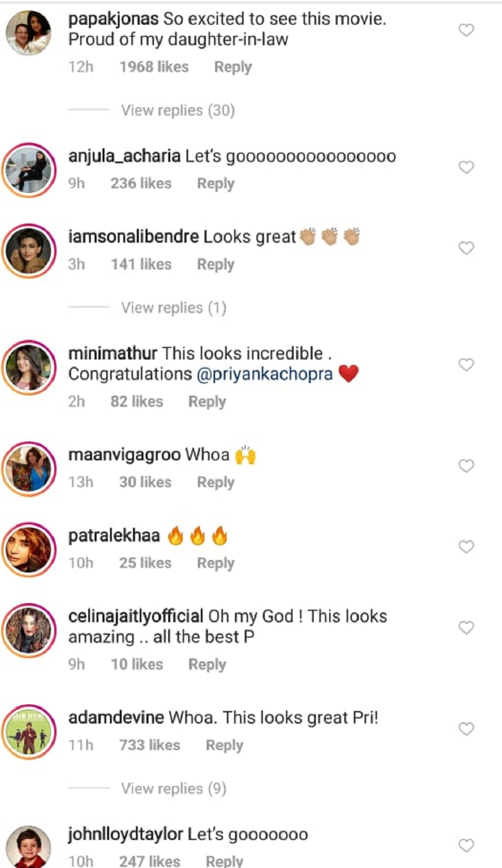502x868 pixels.
Task: Open celinajaitlyofficial's avatar story
Action: (28, 630)
